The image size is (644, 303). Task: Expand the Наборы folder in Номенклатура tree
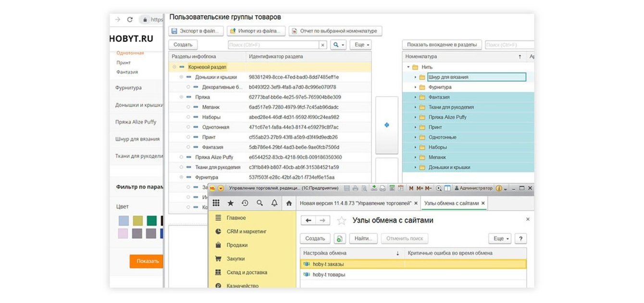tap(416, 147)
